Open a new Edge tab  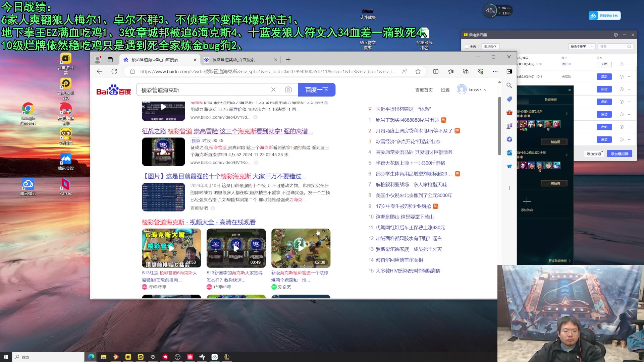(288, 60)
